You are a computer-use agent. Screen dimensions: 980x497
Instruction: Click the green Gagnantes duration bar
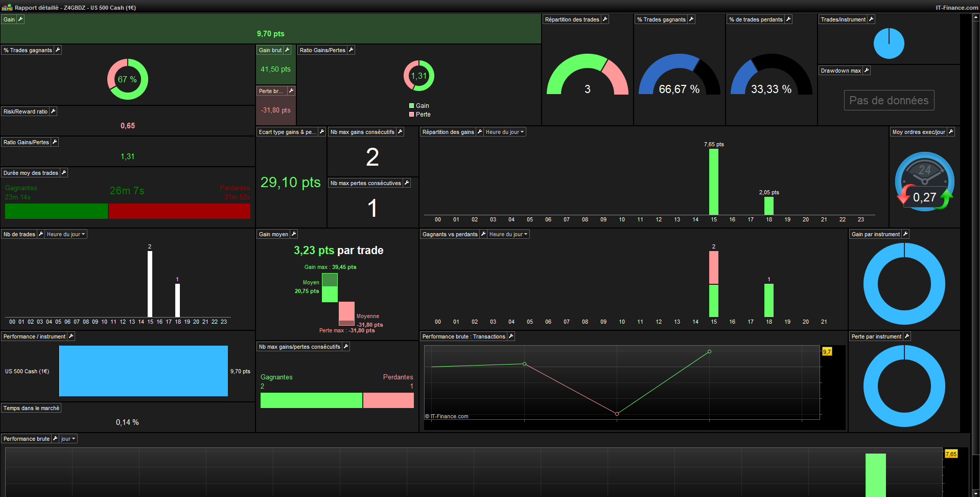[x=56, y=211]
